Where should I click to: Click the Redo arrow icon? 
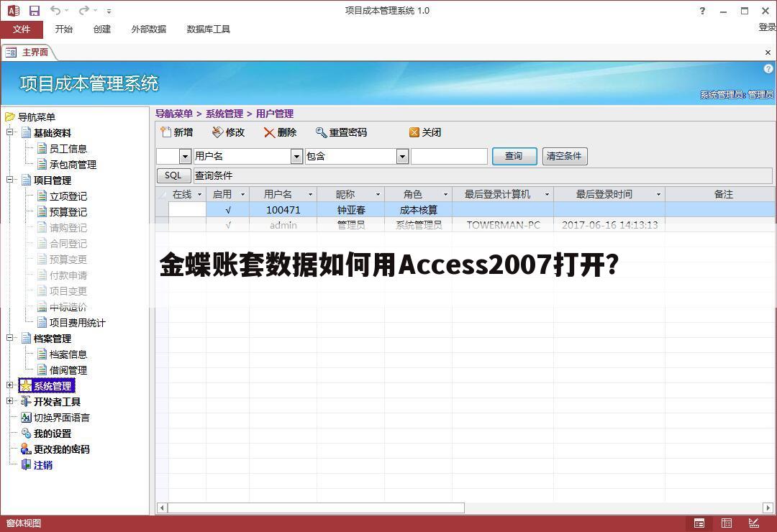point(83,10)
